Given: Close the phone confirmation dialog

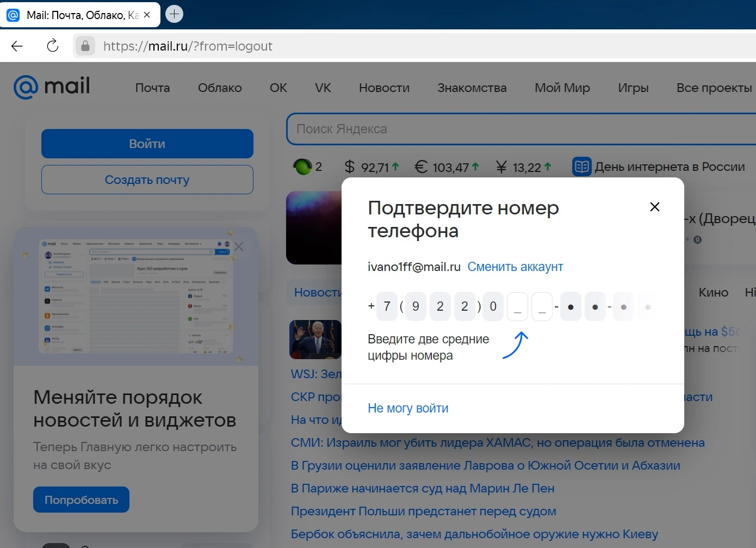Looking at the screenshot, I should (655, 207).
